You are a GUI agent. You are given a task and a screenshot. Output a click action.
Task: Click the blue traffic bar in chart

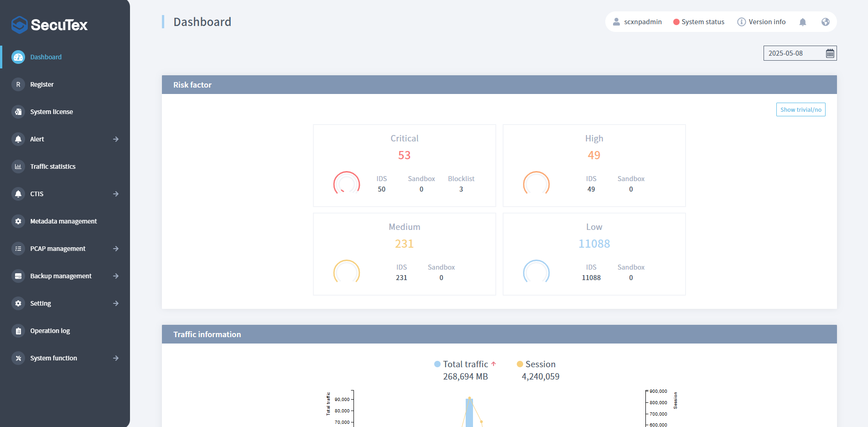coord(469,413)
